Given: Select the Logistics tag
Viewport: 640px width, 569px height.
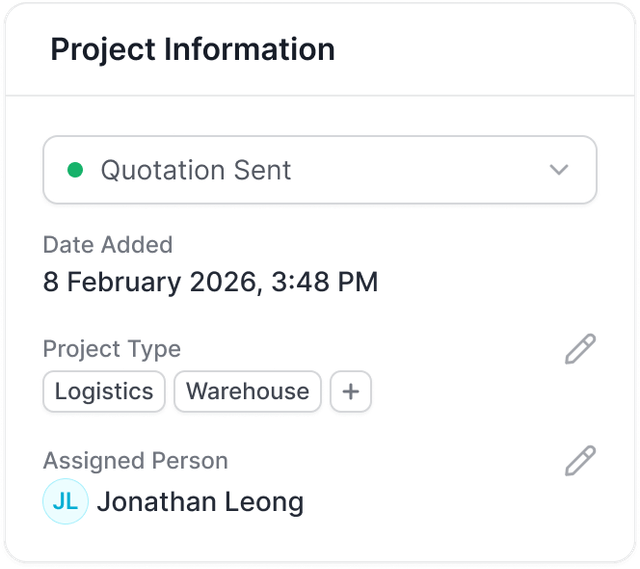Looking at the screenshot, I should pyautogui.click(x=104, y=392).
